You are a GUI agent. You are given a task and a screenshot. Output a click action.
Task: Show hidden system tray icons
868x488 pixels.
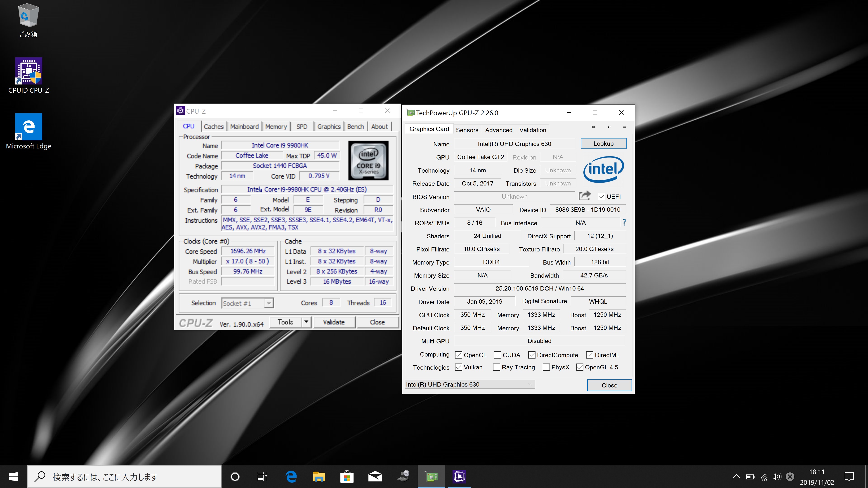pyautogui.click(x=736, y=476)
